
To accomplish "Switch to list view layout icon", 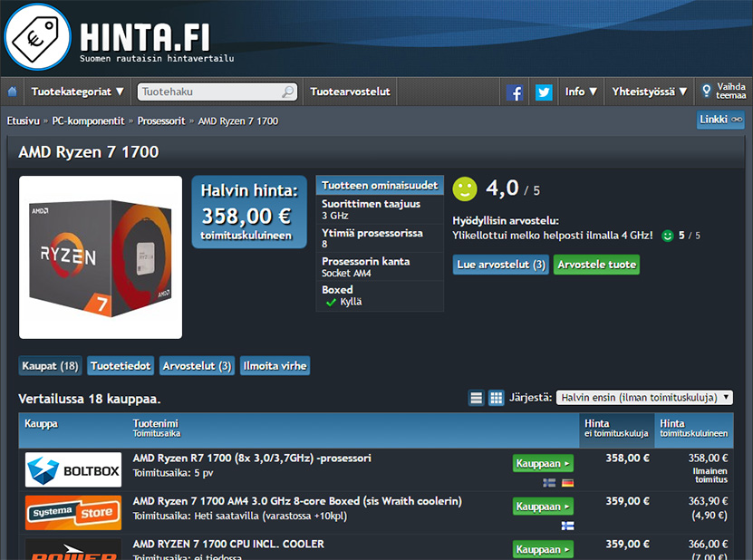I will click(x=476, y=398).
